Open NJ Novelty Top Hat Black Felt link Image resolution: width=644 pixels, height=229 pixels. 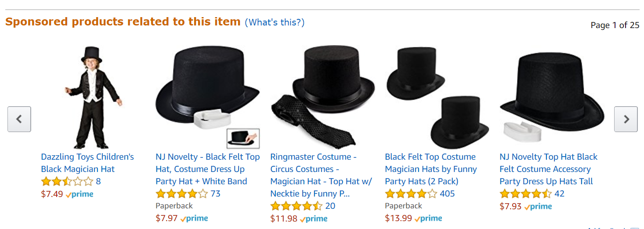click(549, 169)
